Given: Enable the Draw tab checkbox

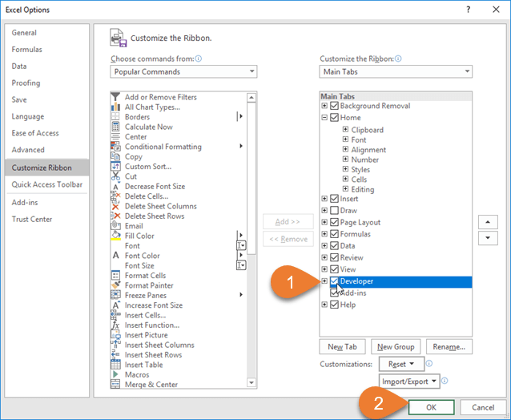Looking at the screenshot, I should coord(335,211).
